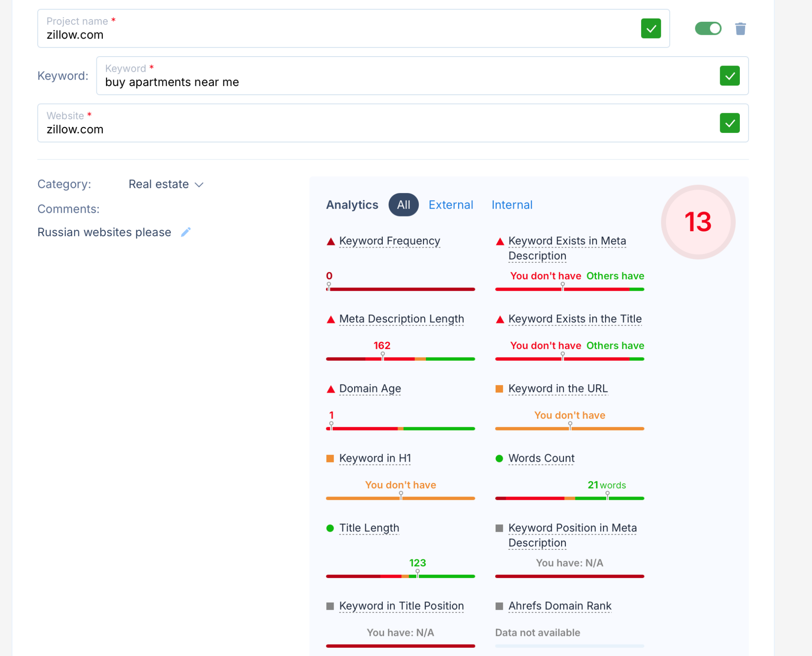The image size is (812, 656).
Task: Click Others have under Keyword Exists in the Title
Action: pos(615,346)
